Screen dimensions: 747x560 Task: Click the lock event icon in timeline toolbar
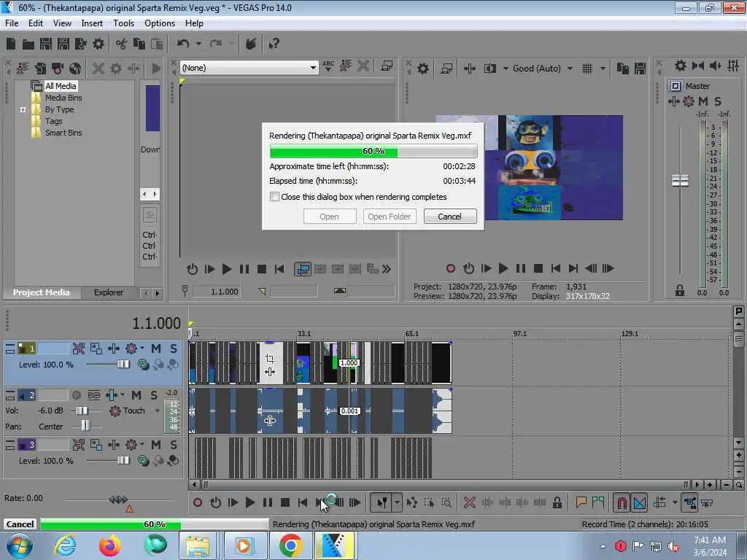point(557,502)
